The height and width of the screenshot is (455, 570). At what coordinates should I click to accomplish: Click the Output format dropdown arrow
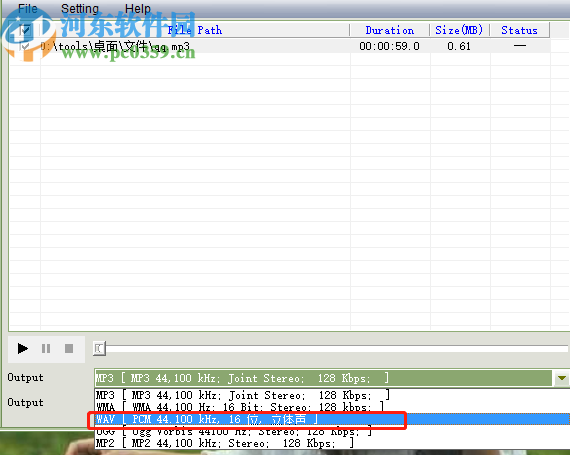(x=561, y=378)
